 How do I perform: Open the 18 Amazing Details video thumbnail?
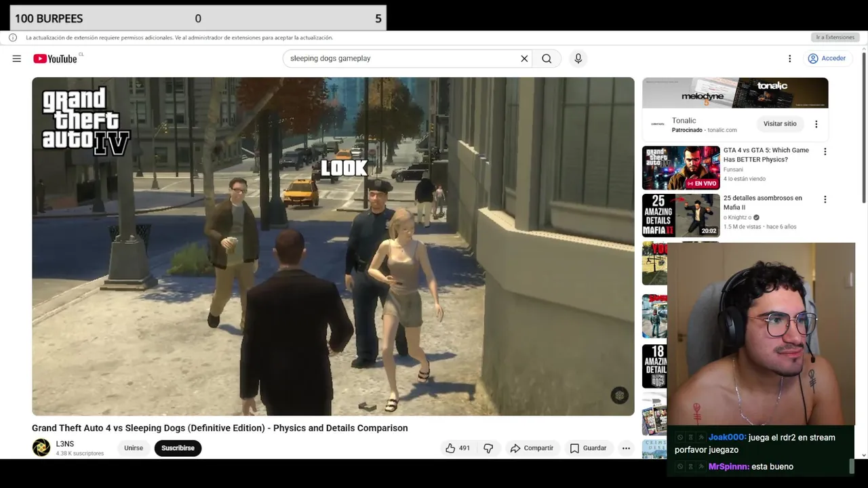click(x=655, y=366)
